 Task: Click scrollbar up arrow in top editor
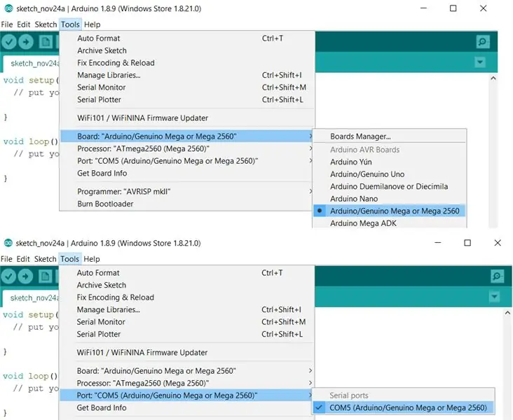(x=493, y=78)
